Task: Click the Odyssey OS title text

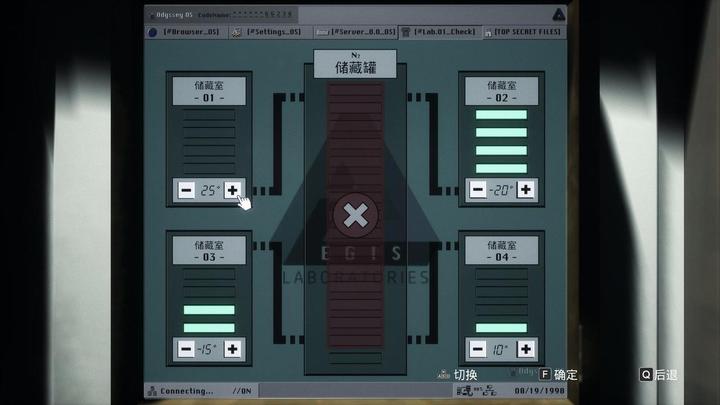Action: [x=174, y=15]
